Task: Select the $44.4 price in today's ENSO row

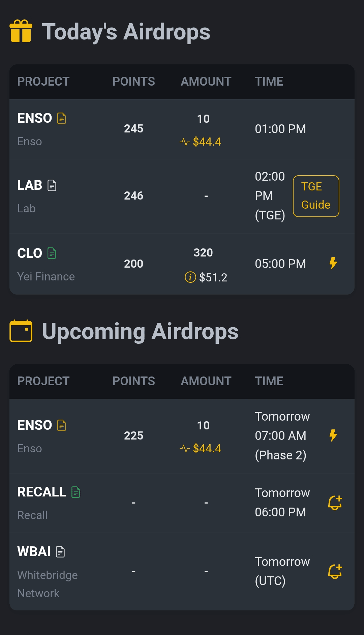Action: tap(207, 142)
